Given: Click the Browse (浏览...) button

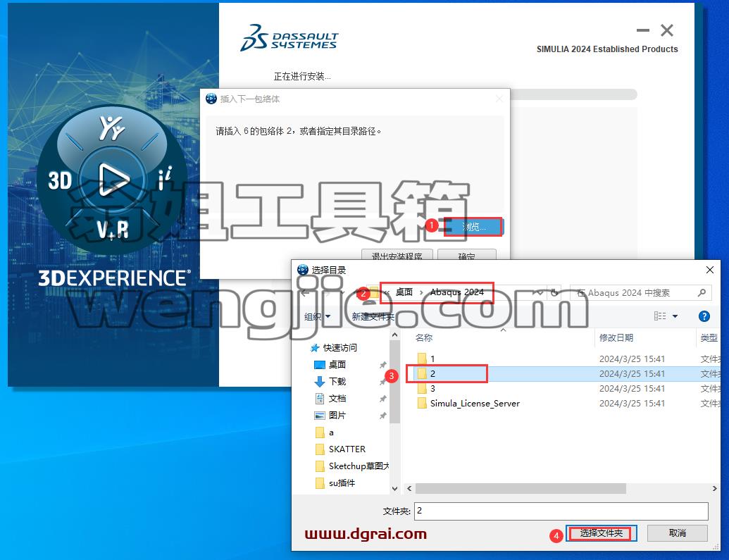Looking at the screenshot, I should click(473, 227).
